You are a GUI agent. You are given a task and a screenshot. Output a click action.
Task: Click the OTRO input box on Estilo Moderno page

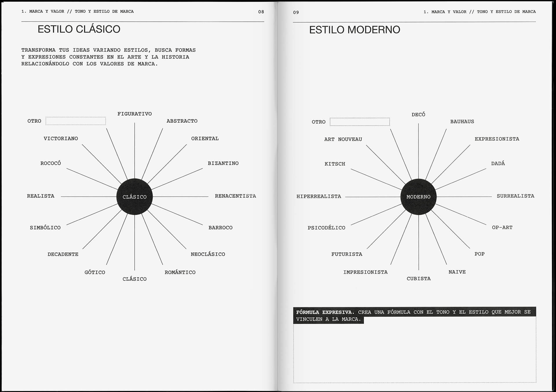(x=360, y=122)
